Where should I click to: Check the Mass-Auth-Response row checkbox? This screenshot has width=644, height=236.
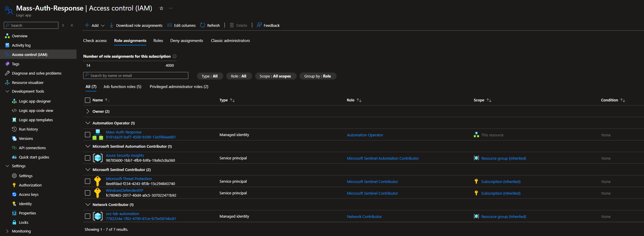88,135
